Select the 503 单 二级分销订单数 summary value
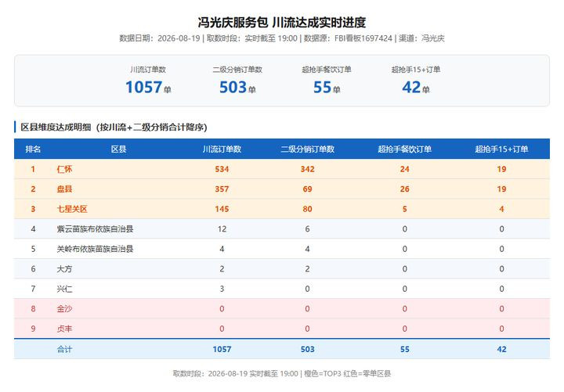The image size is (564, 392). 237,88
